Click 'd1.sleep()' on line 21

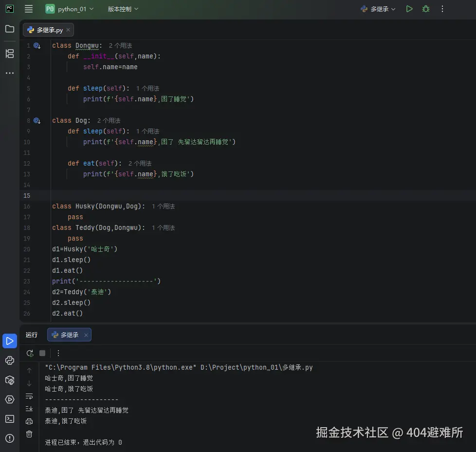coord(72,260)
